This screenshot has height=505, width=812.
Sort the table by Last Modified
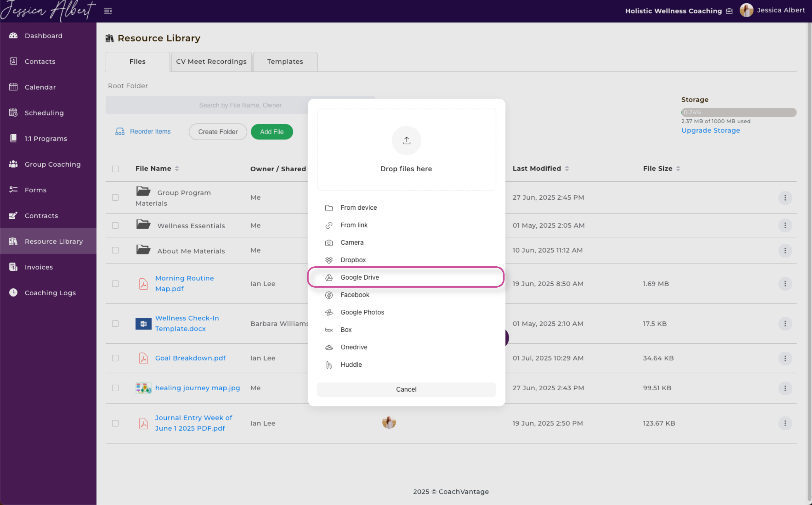tap(567, 169)
